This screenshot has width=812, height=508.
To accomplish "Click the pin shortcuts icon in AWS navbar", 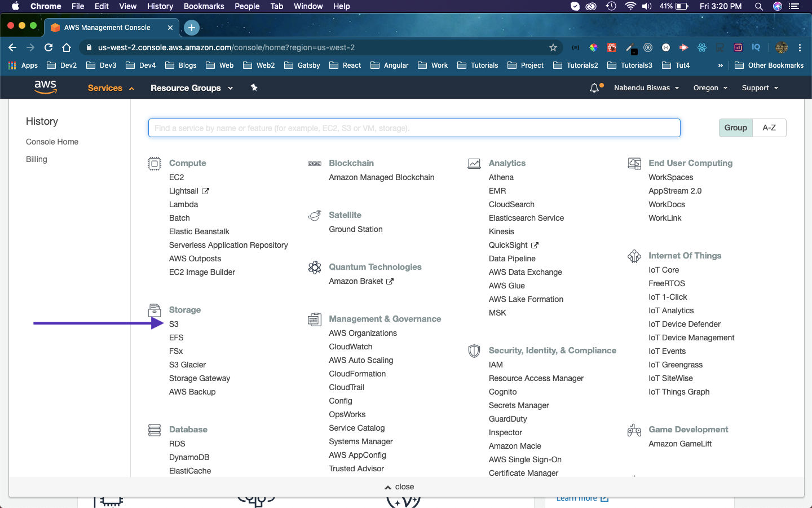I will click(254, 87).
